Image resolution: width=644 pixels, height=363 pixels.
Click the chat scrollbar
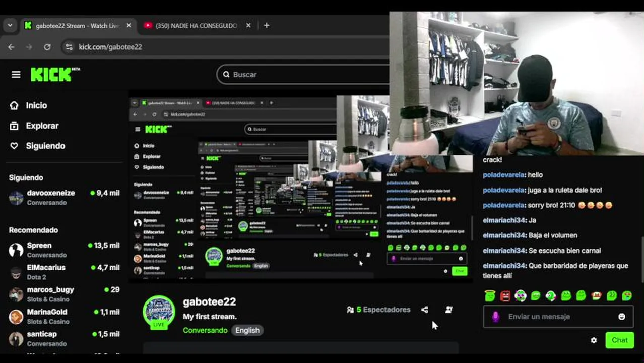[642, 260]
